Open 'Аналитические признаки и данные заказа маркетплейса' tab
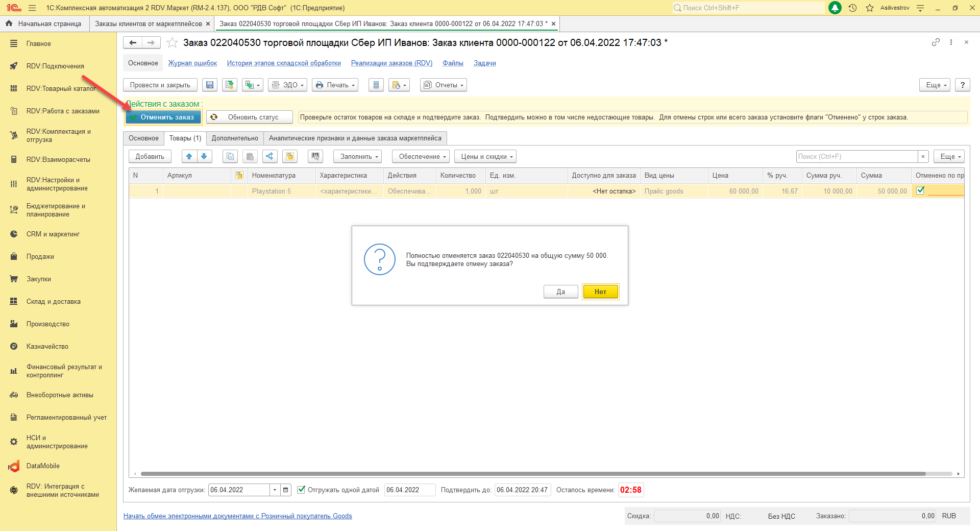This screenshot has width=980, height=531. coord(355,138)
